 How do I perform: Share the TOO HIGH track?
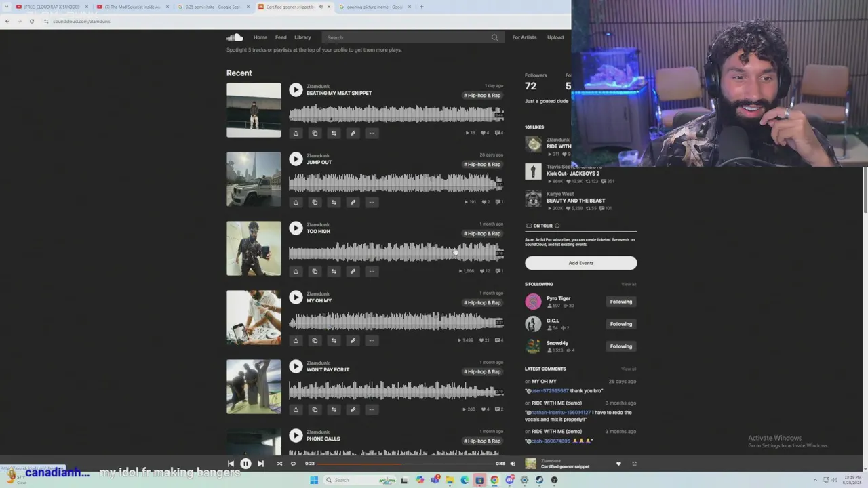coord(296,271)
